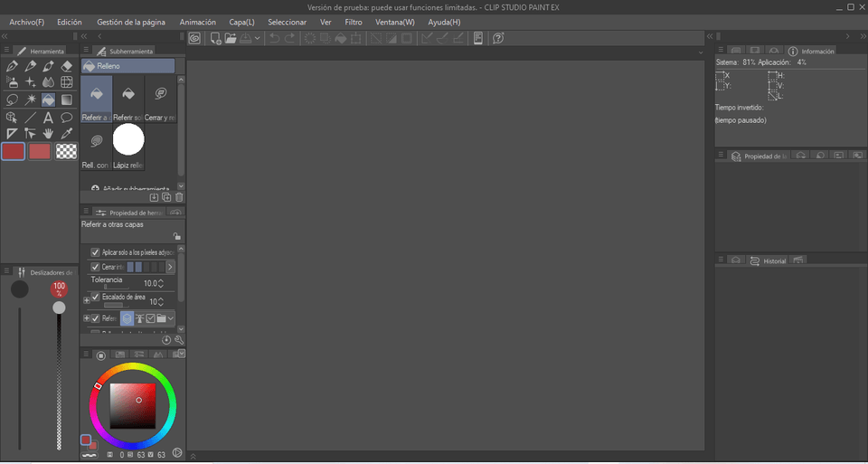Select the Gradient tool
868x464 pixels.
pyautogui.click(x=66, y=100)
